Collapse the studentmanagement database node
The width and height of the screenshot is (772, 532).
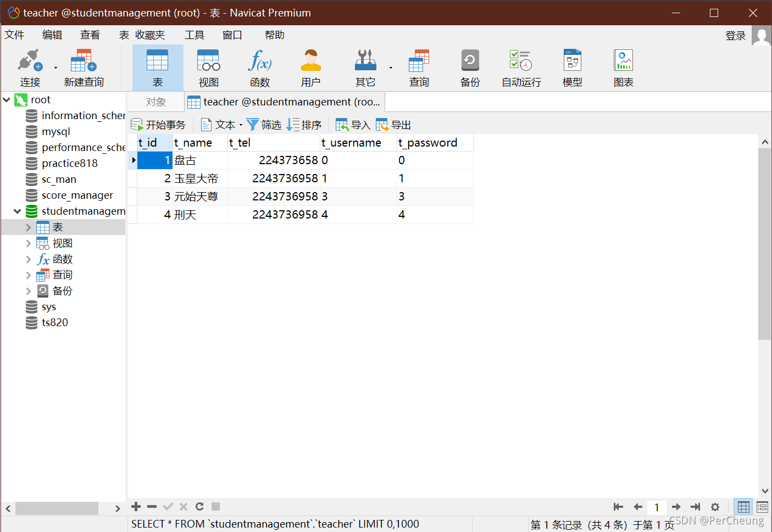pyautogui.click(x=17, y=211)
